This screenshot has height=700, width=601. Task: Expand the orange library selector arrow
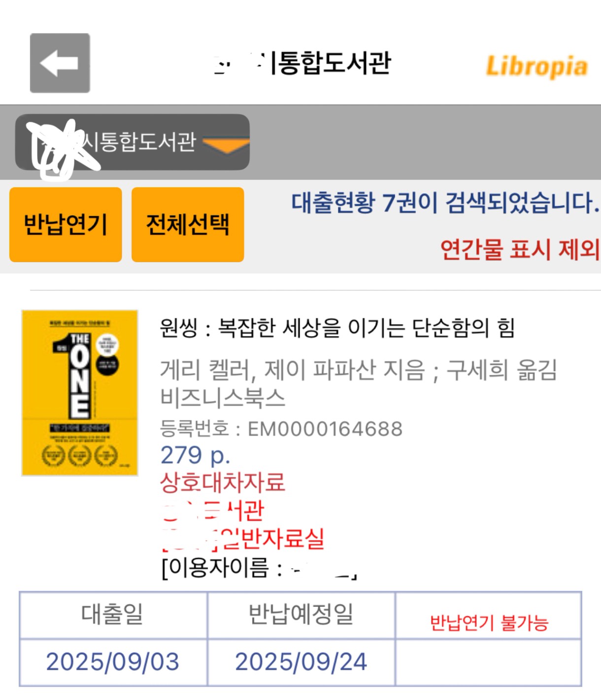[x=226, y=145]
